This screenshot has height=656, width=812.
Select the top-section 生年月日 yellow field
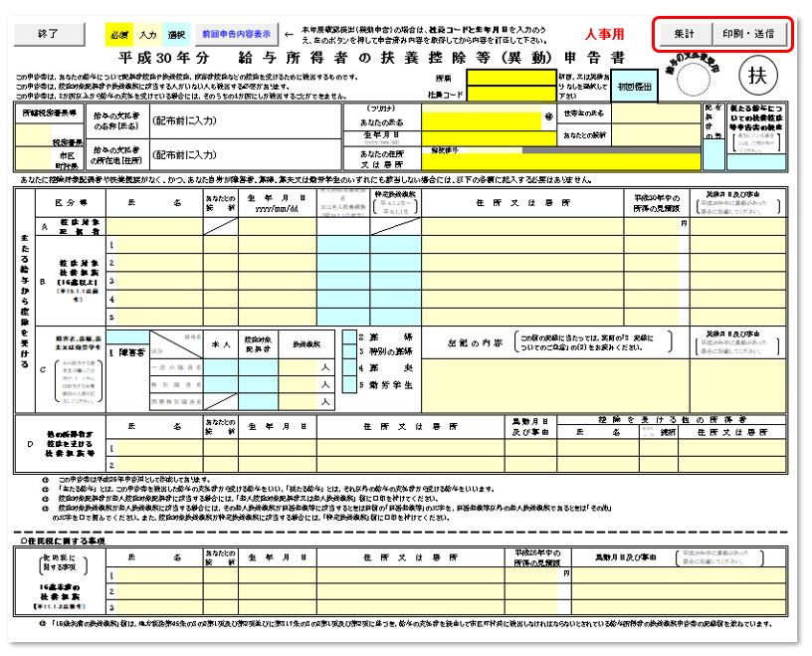(489, 138)
